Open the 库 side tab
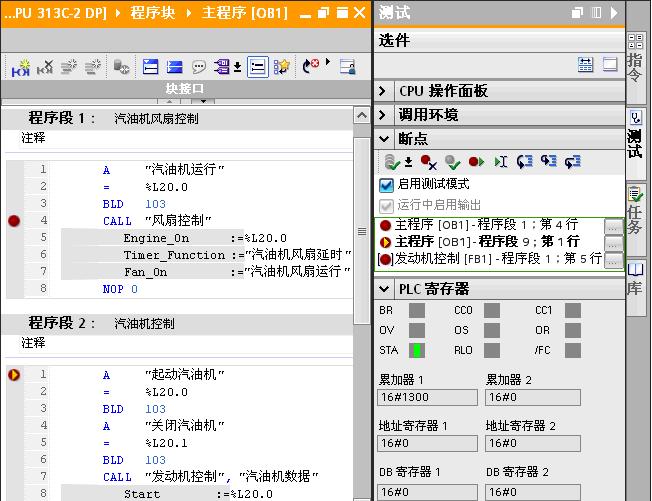 635,287
